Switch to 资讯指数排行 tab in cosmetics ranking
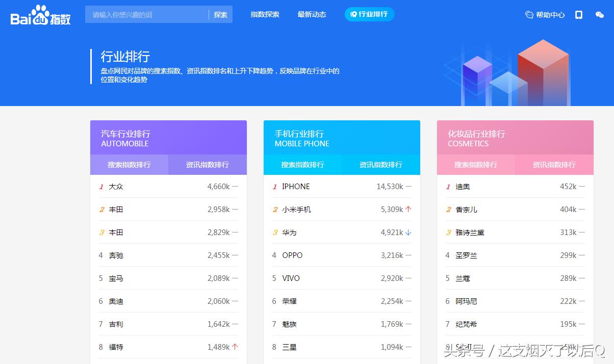Image resolution: width=614 pixels, height=364 pixels. click(554, 164)
